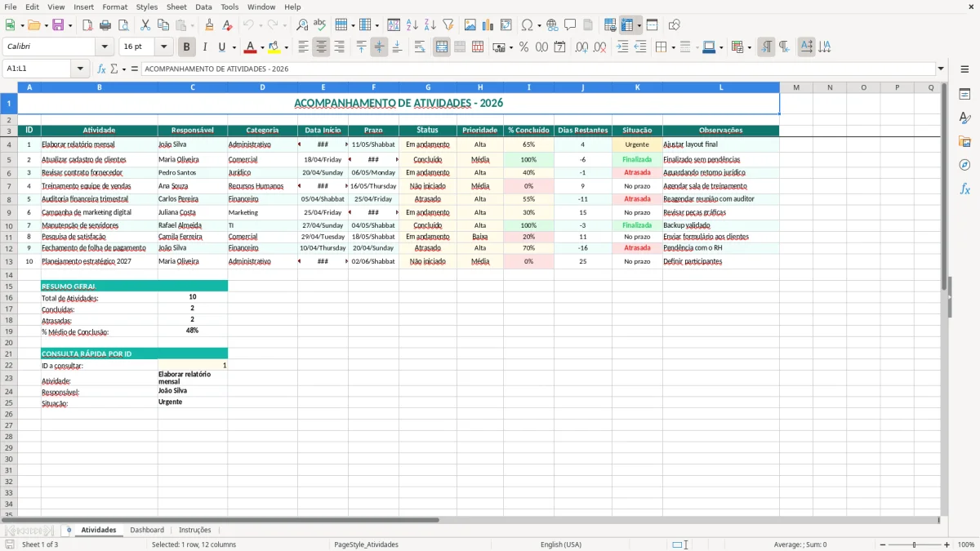Toggle Underline formatting
Image resolution: width=980 pixels, height=551 pixels.
tap(221, 47)
